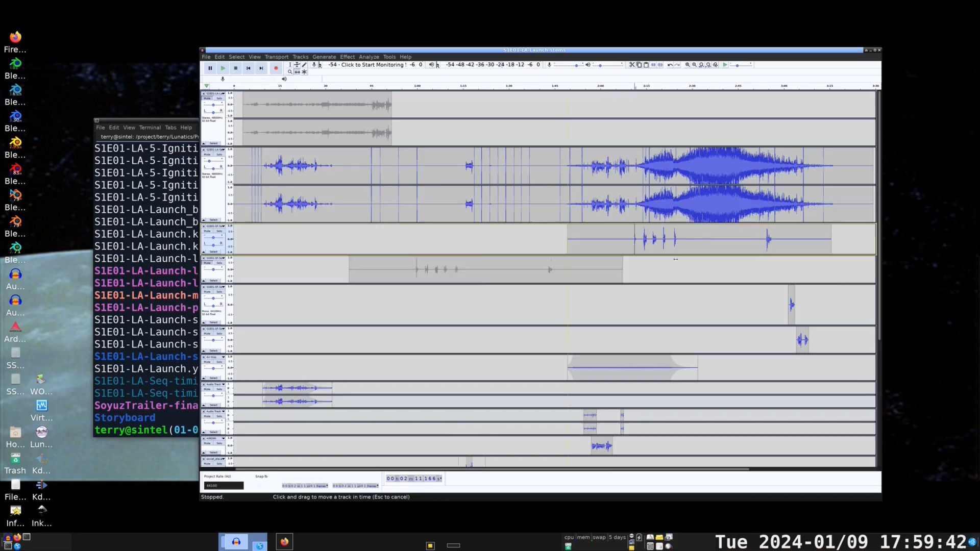Activate the Time Shift tool
Viewport: 980px width, 551px height.
click(x=297, y=72)
